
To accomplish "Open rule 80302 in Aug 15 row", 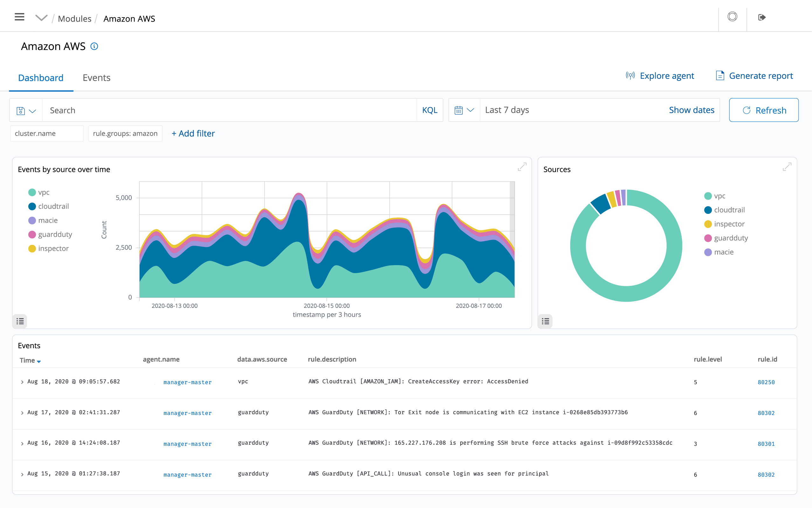I will (x=766, y=475).
